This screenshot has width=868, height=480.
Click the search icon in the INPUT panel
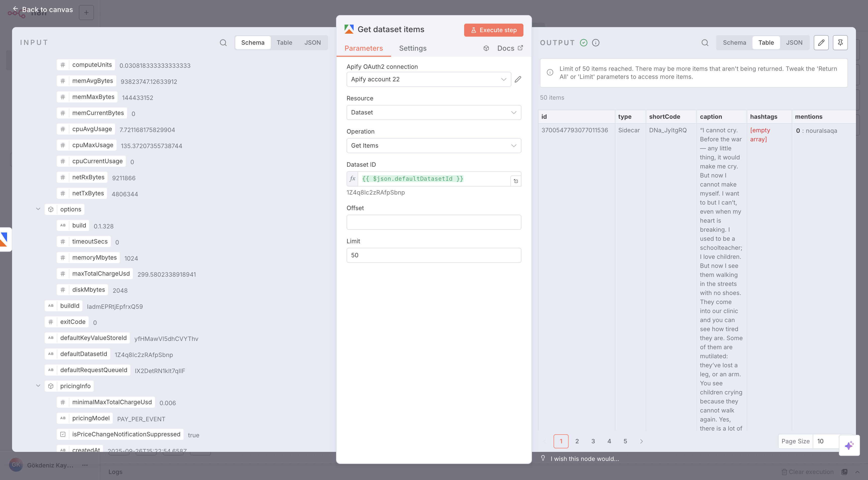223,42
